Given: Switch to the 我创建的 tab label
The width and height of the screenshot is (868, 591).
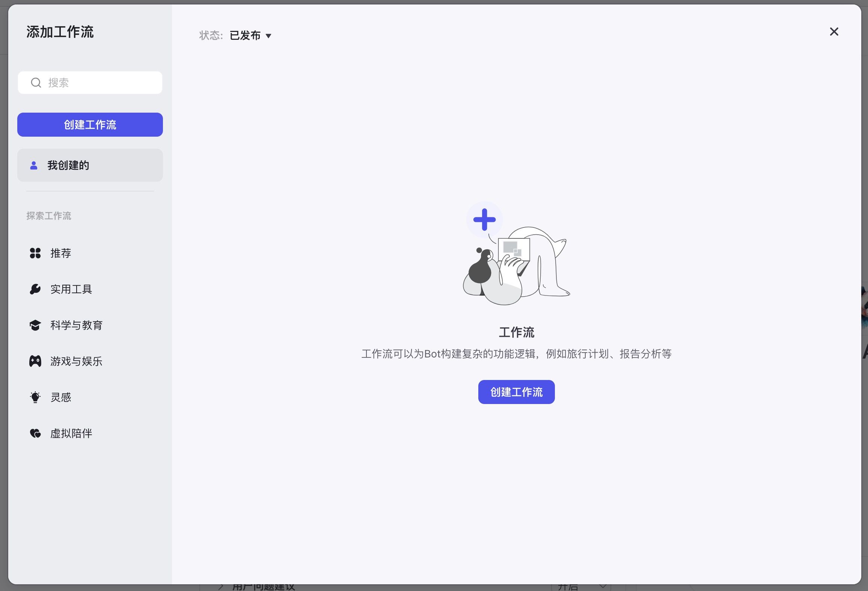Looking at the screenshot, I should click(68, 165).
